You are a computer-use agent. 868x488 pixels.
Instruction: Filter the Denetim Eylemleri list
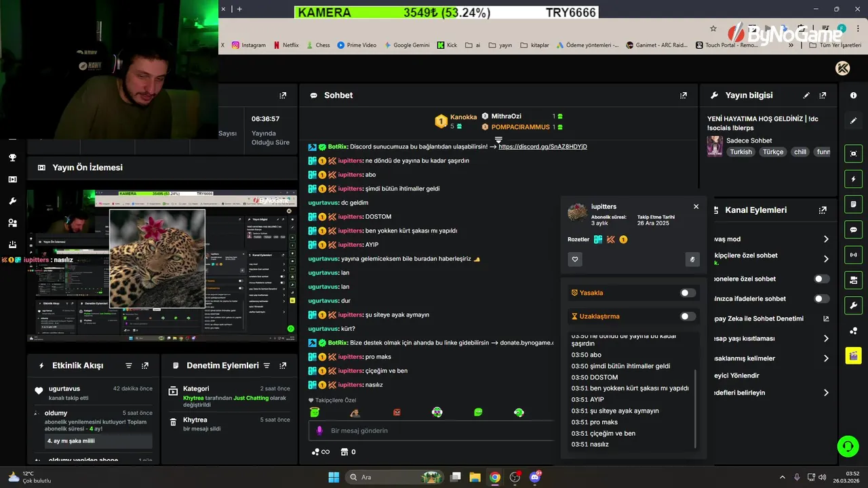pyautogui.click(x=267, y=365)
